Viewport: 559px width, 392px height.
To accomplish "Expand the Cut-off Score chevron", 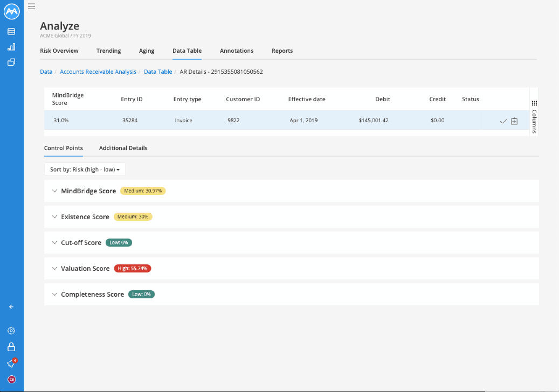I will pyautogui.click(x=54, y=242).
